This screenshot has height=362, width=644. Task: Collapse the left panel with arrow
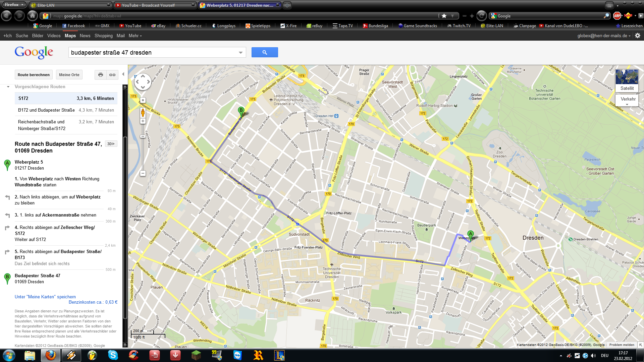coord(123,74)
